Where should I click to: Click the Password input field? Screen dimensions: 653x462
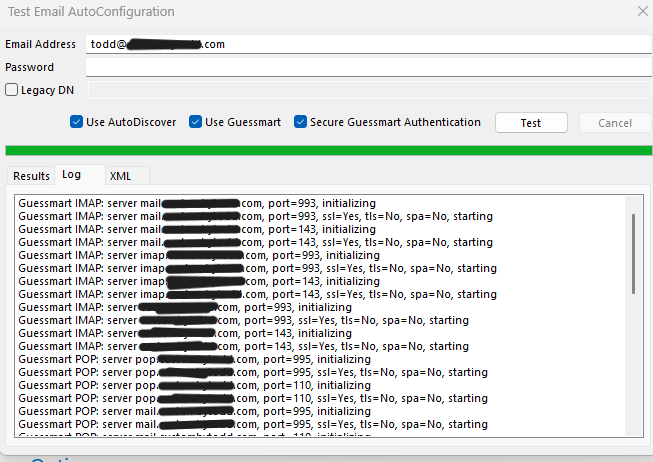(369, 67)
